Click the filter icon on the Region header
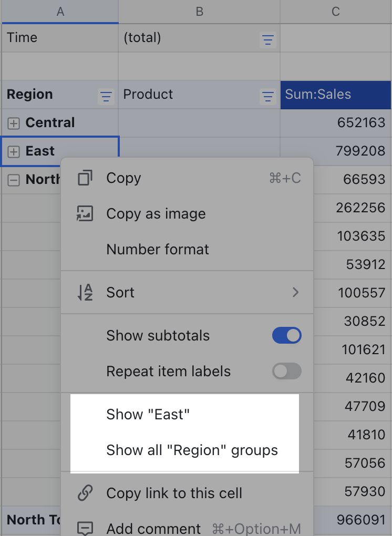This screenshot has height=536, width=392. pyautogui.click(x=106, y=96)
